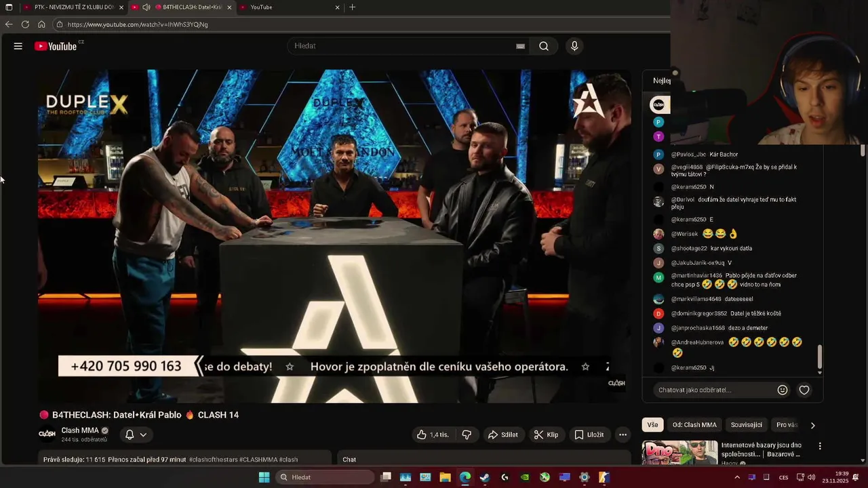This screenshot has width=868, height=488.
Task: Save the video with Uložit
Action: pyautogui.click(x=589, y=434)
